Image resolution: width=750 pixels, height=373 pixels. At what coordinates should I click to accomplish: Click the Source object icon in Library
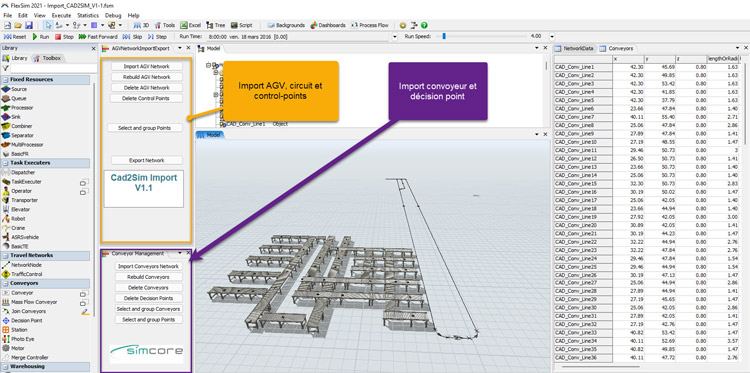point(6,89)
